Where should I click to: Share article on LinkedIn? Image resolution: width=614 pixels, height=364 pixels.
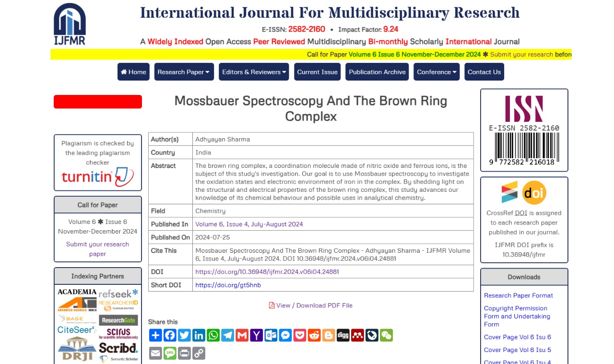(199, 335)
